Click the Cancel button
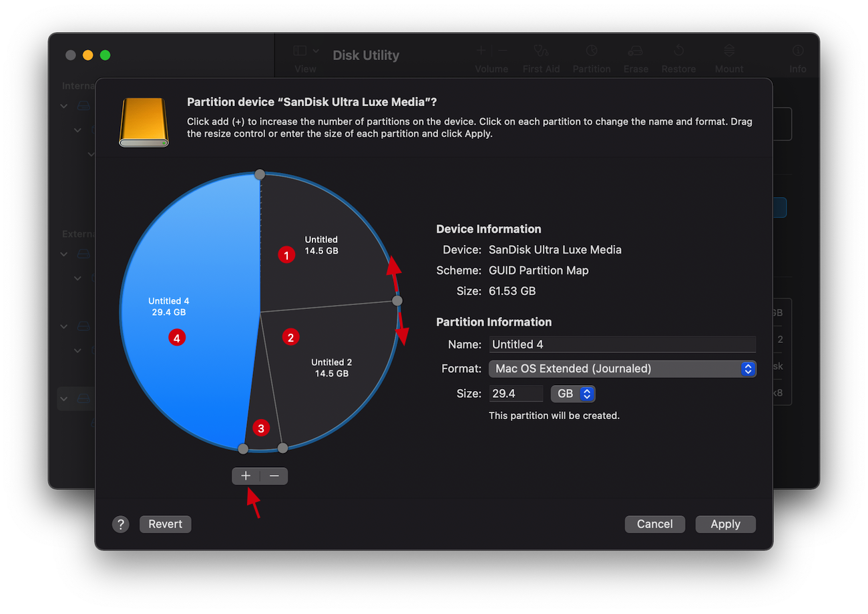Screen dimensions: 868x614 pos(654,524)
